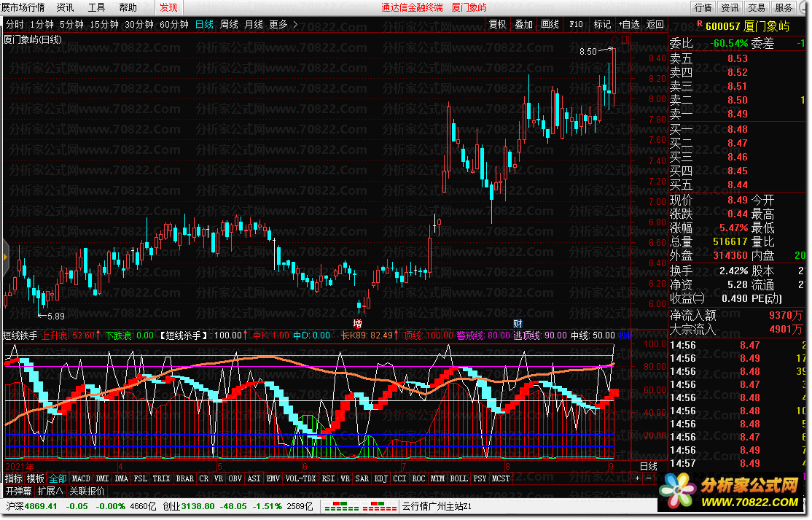Screen dimensions: 812x520
Task: Click the red rectangle chart-window icon
Action: [x=625, y=40]
